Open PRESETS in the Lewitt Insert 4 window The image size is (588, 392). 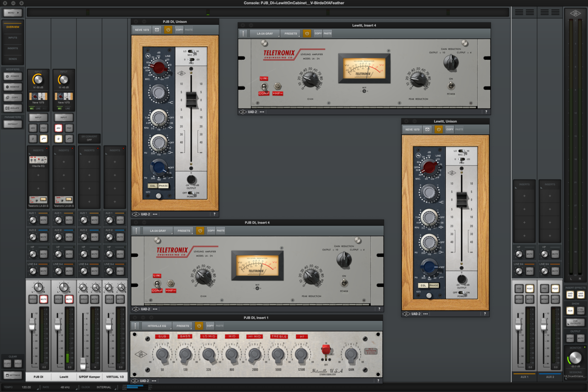point(291,34)
